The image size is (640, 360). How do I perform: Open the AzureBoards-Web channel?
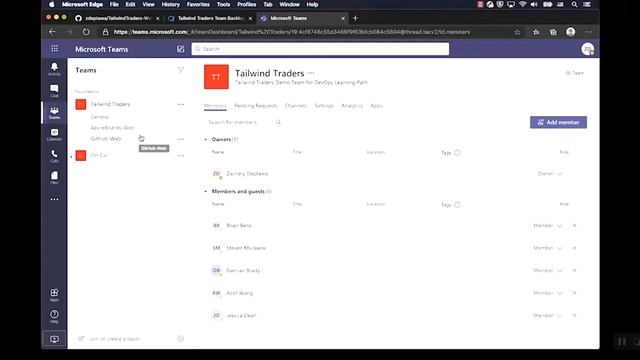point(112,128)
